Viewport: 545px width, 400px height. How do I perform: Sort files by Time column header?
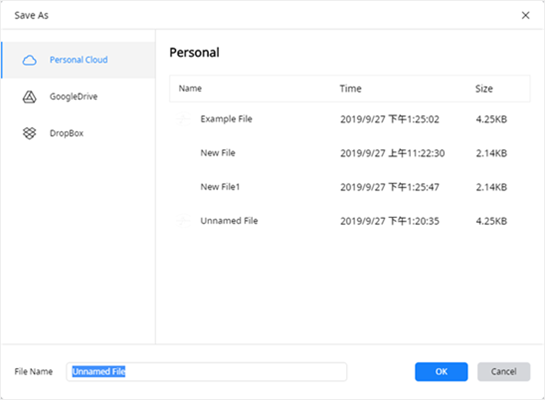(x=350, y=89)
